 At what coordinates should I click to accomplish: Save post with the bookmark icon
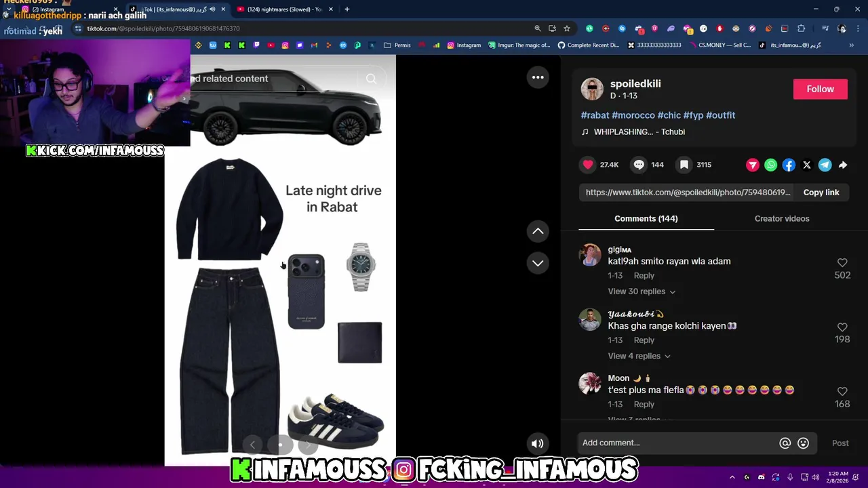[x=684, y=165]
